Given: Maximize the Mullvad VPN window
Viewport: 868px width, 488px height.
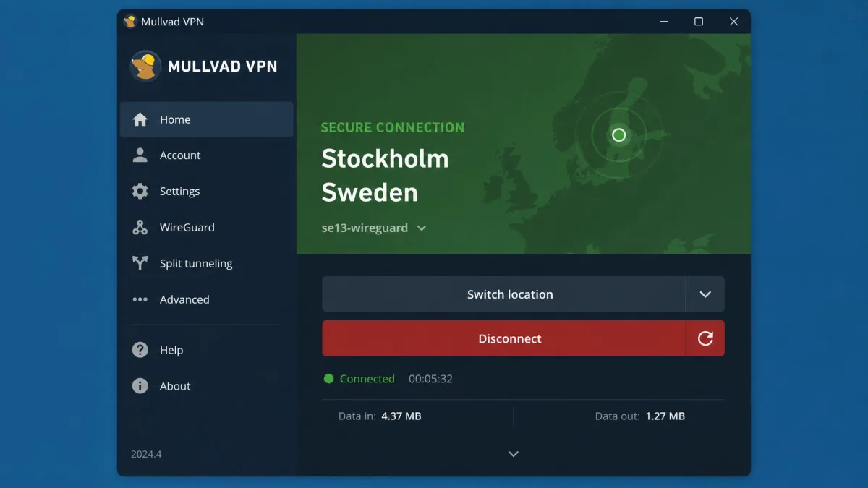Looking at the screenshot, I should click(699, 22).
